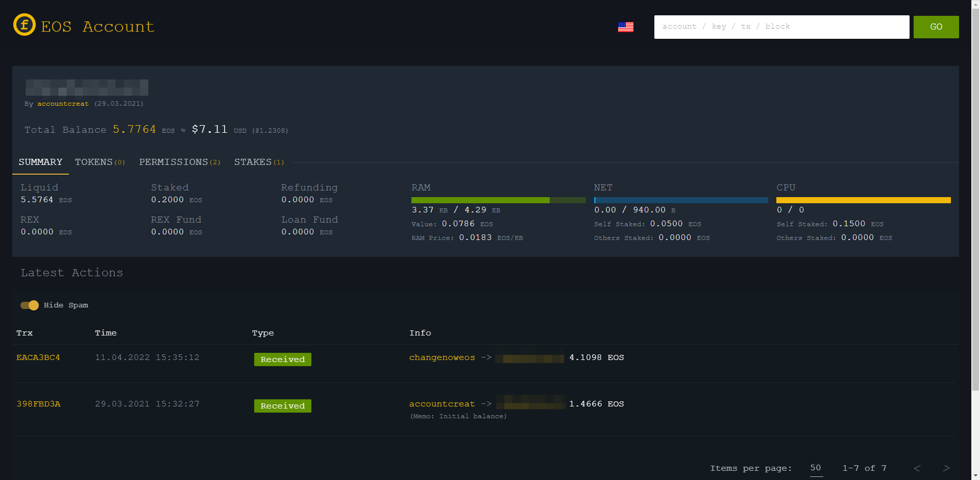Click the Received badge for the 1.4666 EOS transfer
Image resolution: width=980 pixels, height=480 pixels.
[283, 406]
